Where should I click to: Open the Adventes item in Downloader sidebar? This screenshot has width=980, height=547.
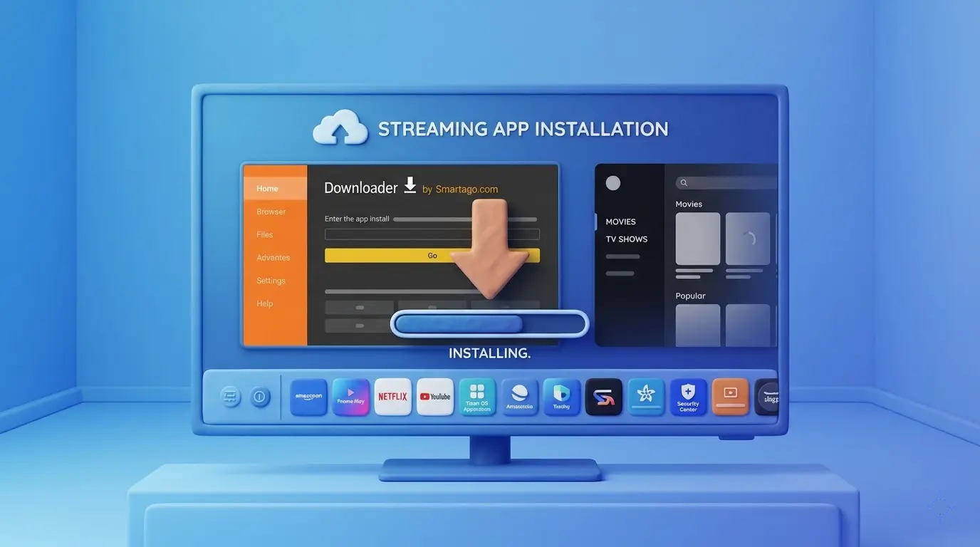[273, 258]
